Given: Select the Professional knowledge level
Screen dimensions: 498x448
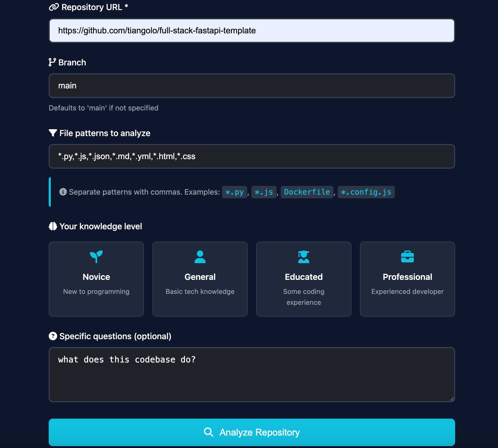Looking at the screenshot, I should (x=407, y=279).
